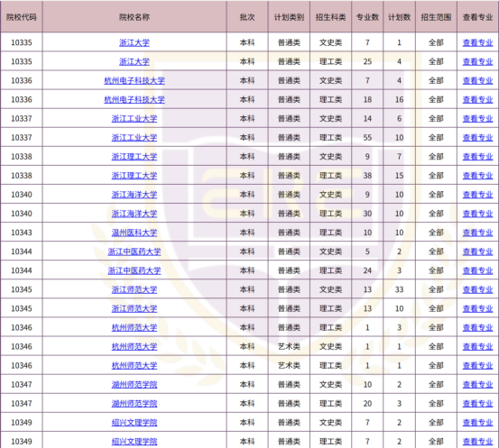
Task: Open 杭州师范大学 link in 普通类 row
Action: (x=134, y=328)
